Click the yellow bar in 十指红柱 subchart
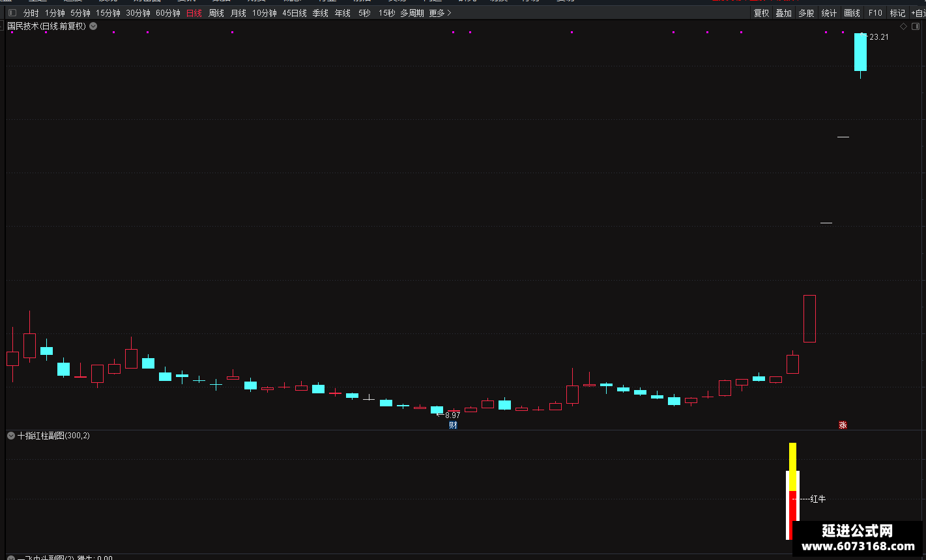The height and width of the screenshot is (560, 926). [x=792, y=467]
